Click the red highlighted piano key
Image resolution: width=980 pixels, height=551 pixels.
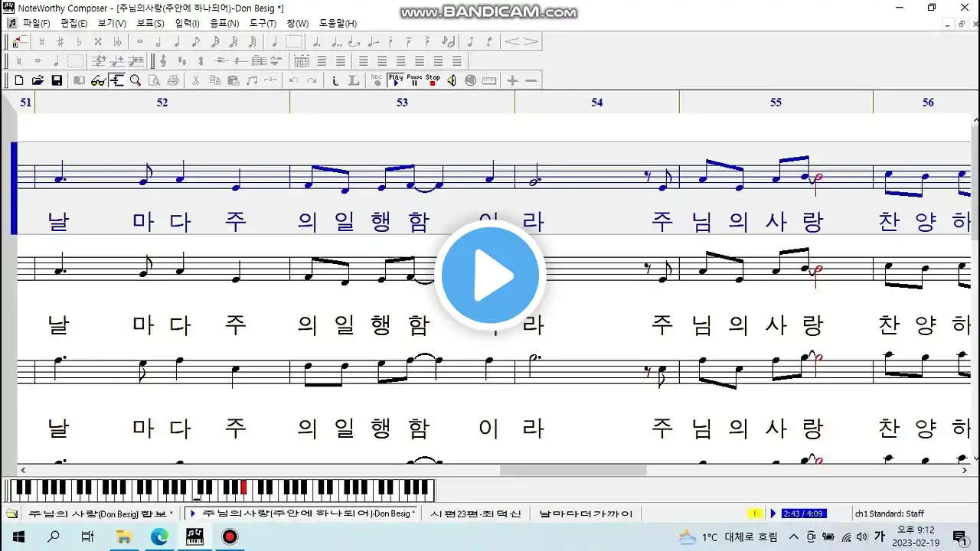[x=244, y=486]
